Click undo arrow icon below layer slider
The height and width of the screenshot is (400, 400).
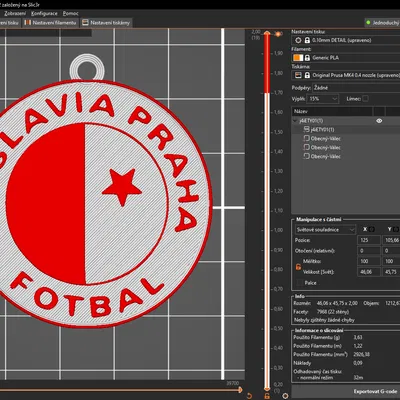(249, 396)
